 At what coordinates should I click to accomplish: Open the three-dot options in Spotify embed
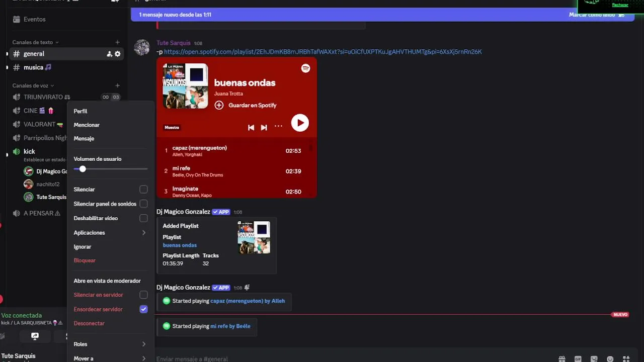click(x=278, y=127)
